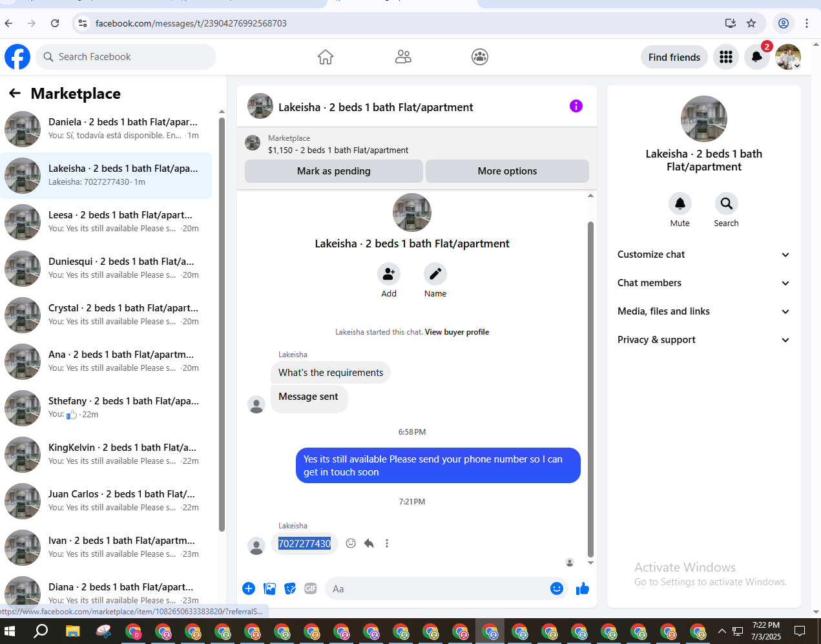The height and width of the screenshot is (644, 821).
Task: Click the browser address bar URL
Action: click(191, 23)
